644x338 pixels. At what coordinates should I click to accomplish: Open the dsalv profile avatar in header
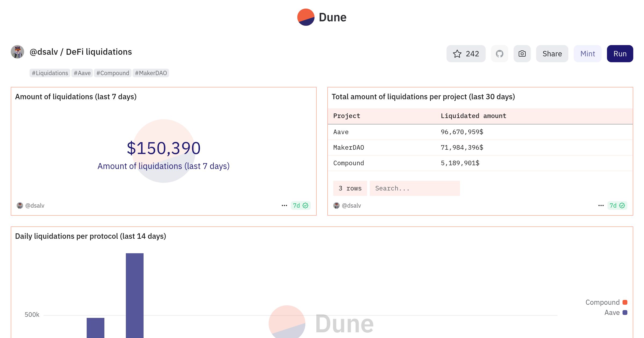click(17, 52)
